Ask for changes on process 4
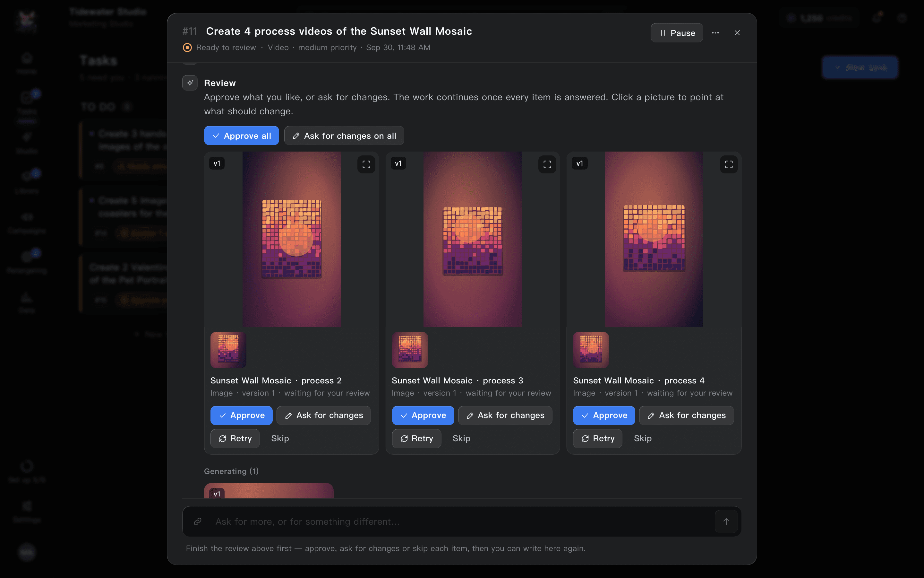The width and height of the screenshot is (924, 578). click(x=687, y=416)
